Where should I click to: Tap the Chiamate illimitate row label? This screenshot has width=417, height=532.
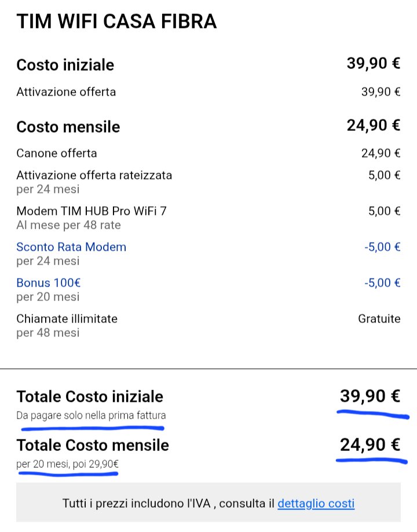[x=67, y=319]
